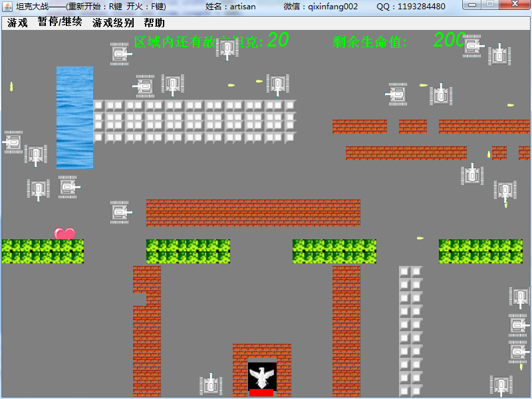Viewport: 532px width, 399px height.
Task: Click the pink heart power-up
Action: pos(65,233)
